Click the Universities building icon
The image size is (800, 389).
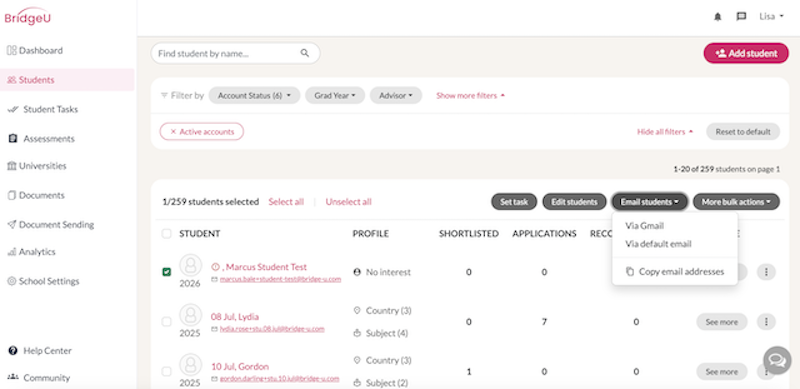[12, 166]
